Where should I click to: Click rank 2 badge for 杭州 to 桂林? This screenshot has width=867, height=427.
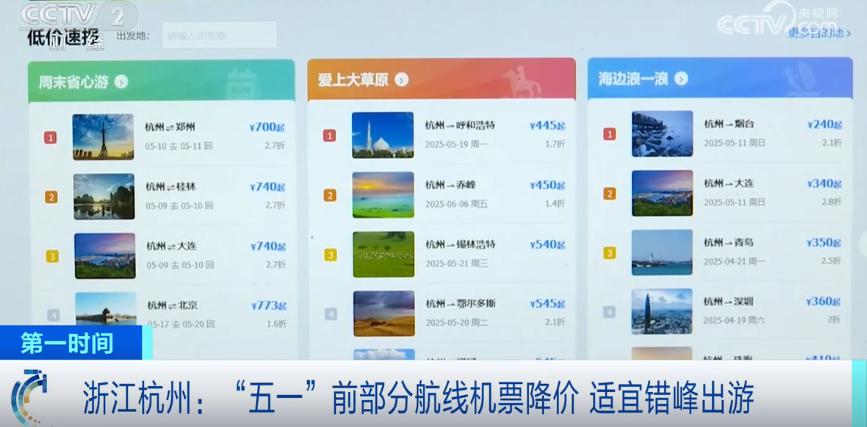(51, 197)
